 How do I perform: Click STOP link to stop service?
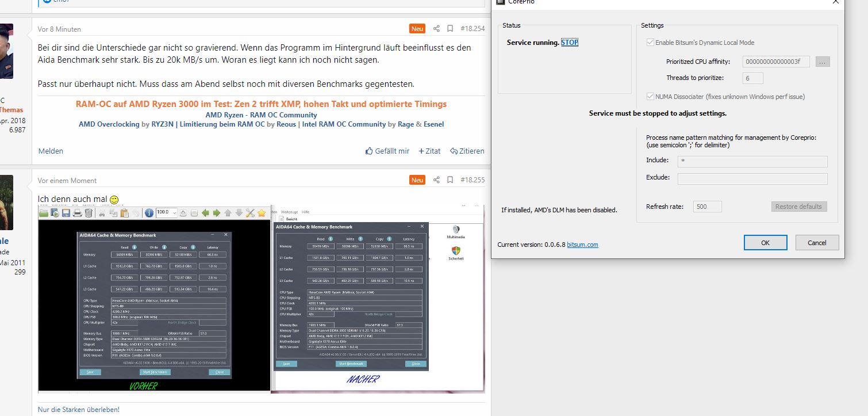tap(570, 43)
